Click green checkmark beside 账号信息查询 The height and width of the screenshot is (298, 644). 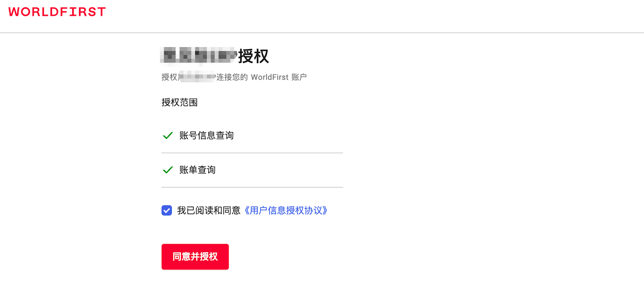point(168,136)
